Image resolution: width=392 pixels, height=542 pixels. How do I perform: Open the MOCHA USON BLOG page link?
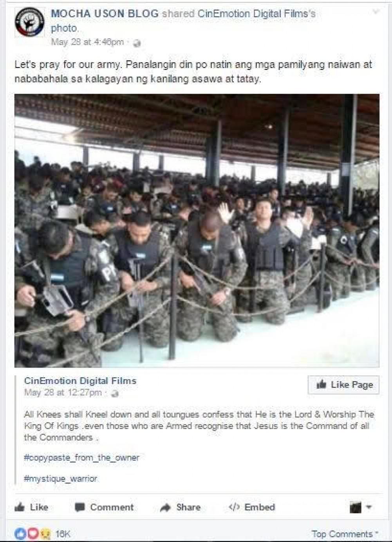105,14
